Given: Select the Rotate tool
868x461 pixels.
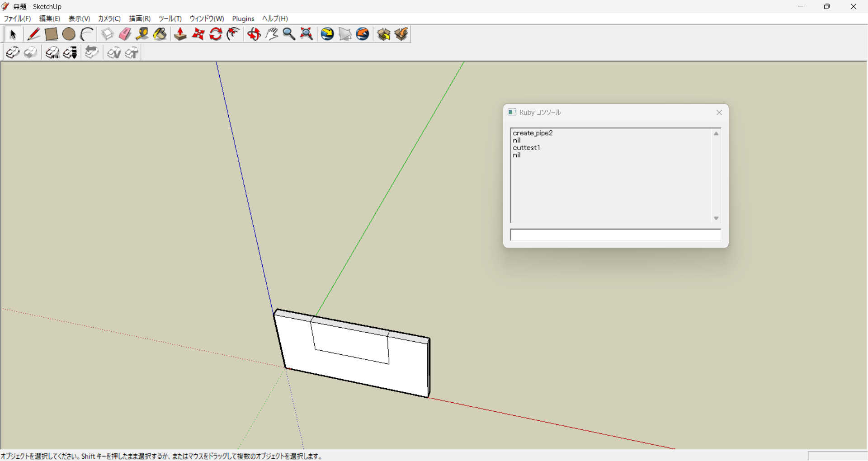Looking at the screenshot, I should click(216, 34).
